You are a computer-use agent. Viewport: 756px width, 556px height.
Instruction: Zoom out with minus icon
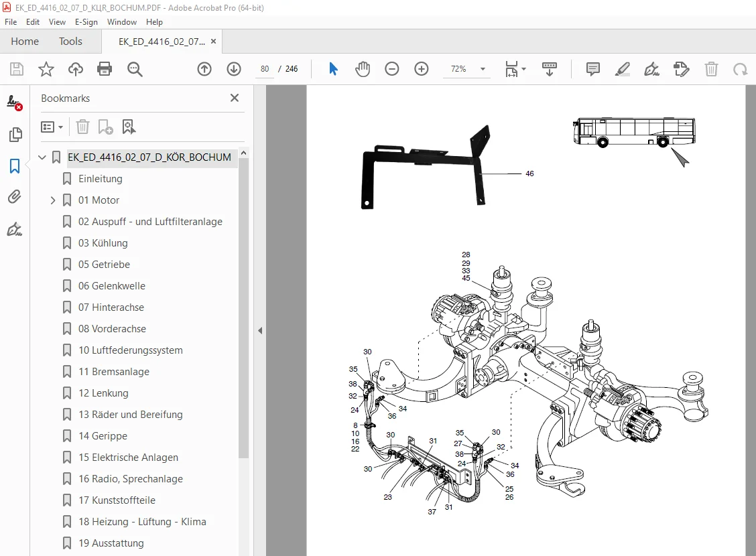click(x=392, y=69)
